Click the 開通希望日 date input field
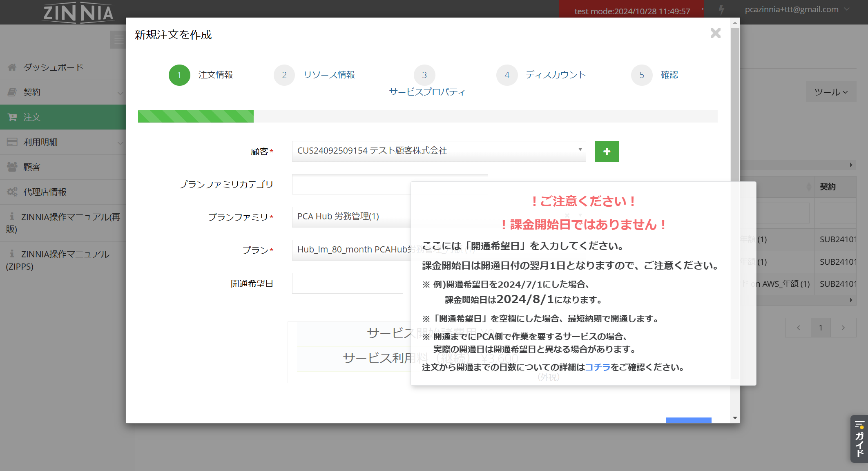The width and height of the screenshot is (868, 471). [347, 283]
